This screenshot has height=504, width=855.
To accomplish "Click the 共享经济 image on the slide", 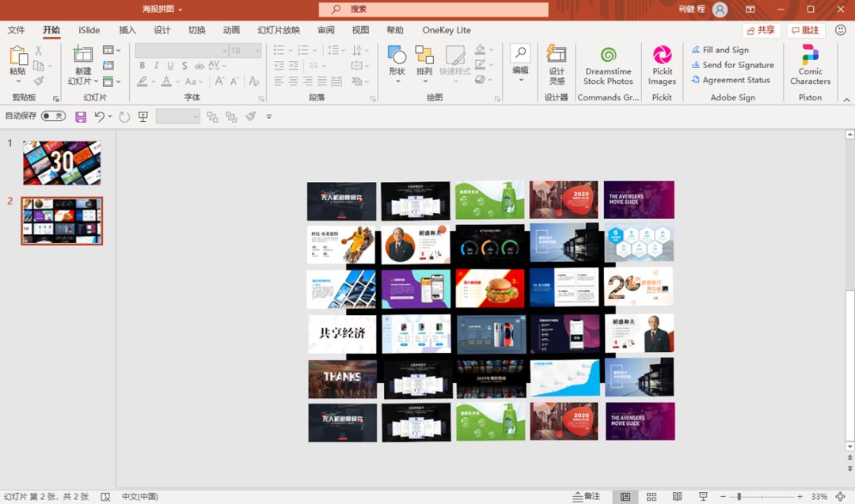I will 342,333.
